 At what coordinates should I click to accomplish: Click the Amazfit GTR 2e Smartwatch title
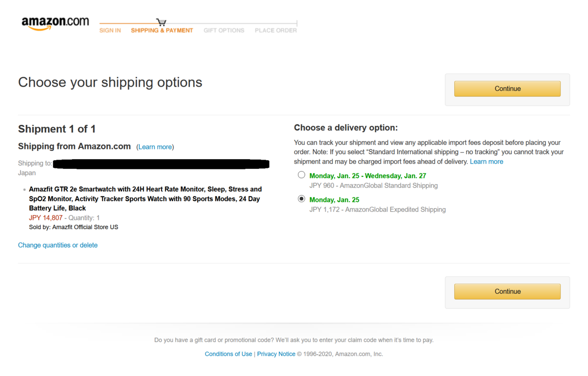coord(145,199)
